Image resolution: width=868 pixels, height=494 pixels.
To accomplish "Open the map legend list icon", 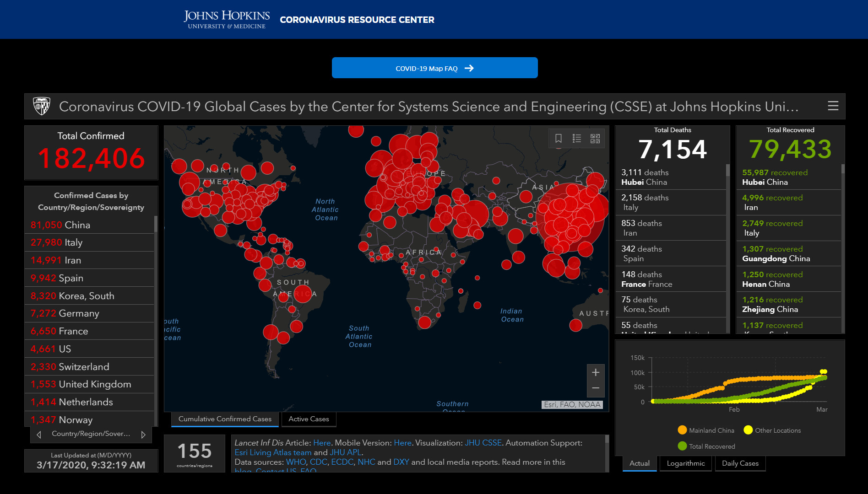I will coord(577,139).
